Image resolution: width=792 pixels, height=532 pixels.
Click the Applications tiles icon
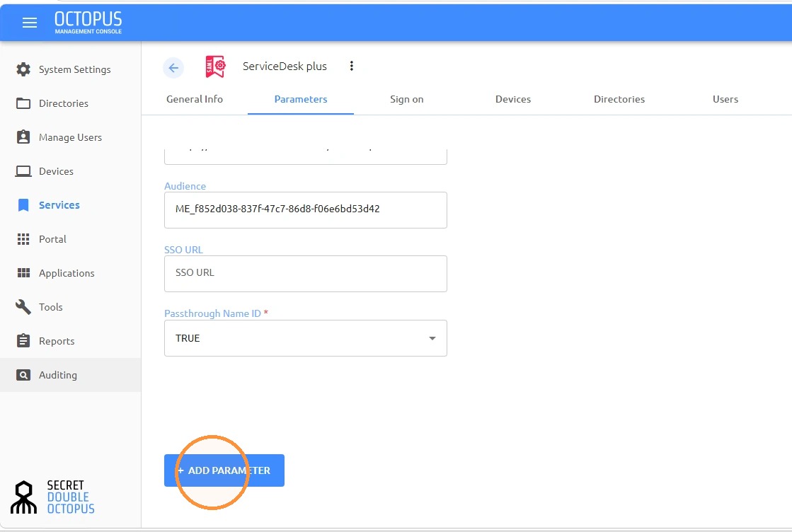click(23, 273)
